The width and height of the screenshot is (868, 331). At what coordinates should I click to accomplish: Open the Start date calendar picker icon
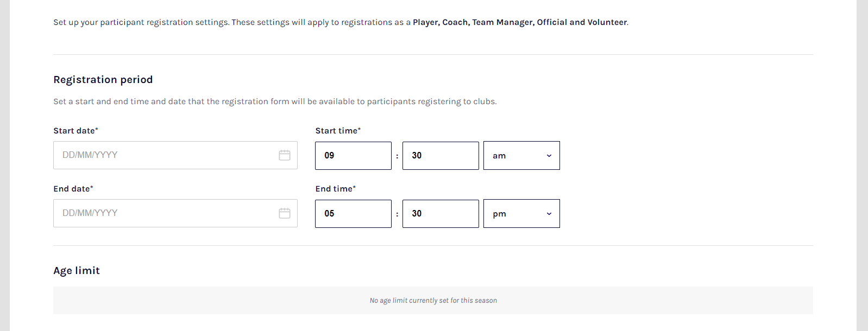(285, 155)
